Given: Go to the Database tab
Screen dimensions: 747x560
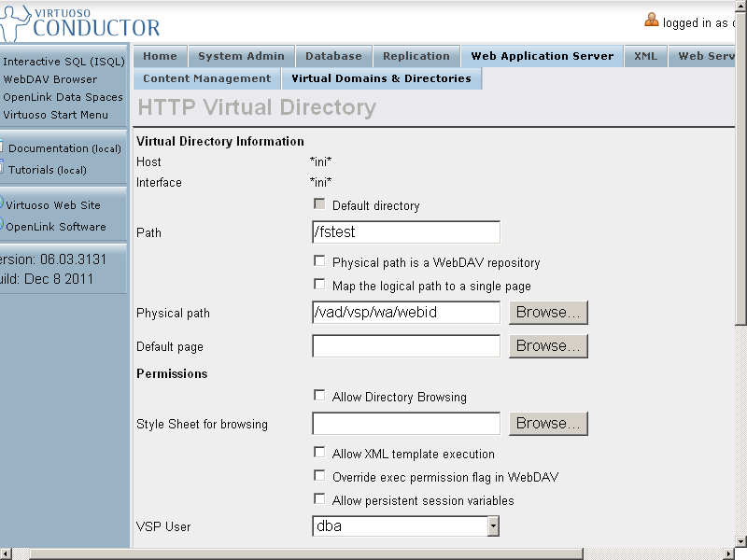Looking at the screenshot, I should (333, 56).
